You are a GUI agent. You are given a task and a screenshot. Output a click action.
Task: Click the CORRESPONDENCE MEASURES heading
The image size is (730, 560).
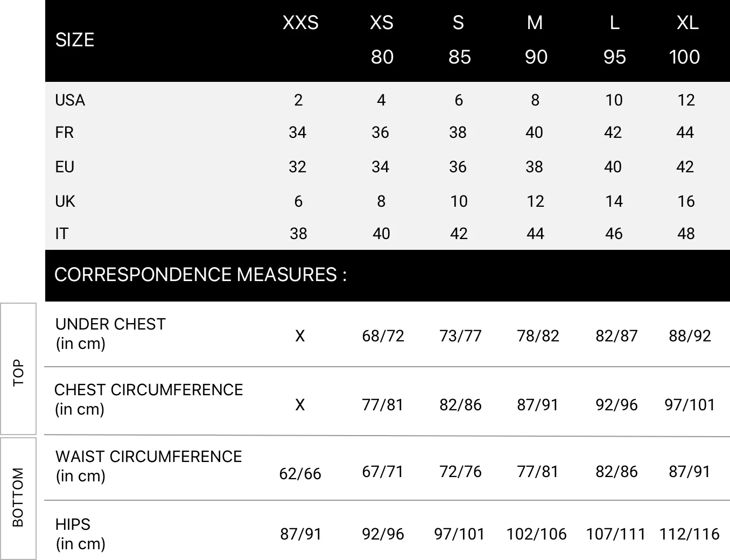click(200, 275)
